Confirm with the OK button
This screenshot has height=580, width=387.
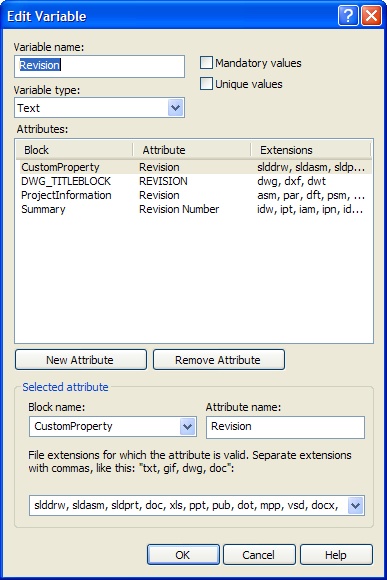click(183, 555)
